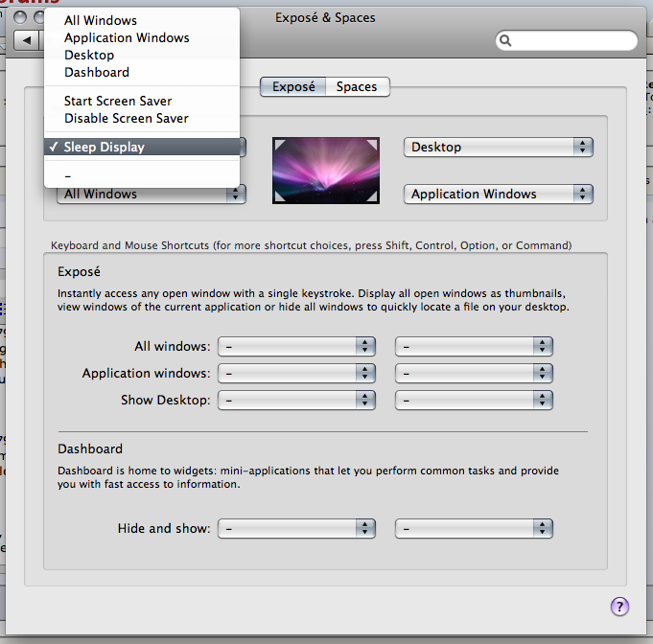Open first Show Desktop shortcut dropdown
The image size is (653, 644).
296,400
